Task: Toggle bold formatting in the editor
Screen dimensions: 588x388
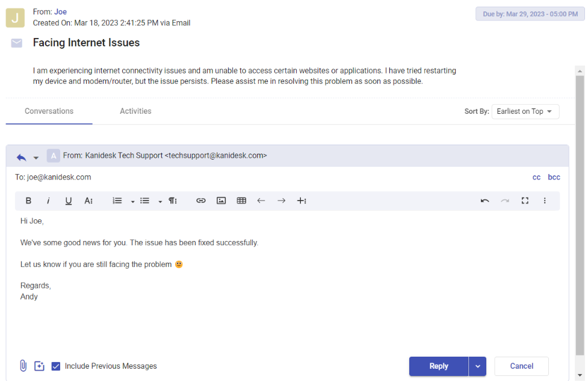Action: (28, 201)
